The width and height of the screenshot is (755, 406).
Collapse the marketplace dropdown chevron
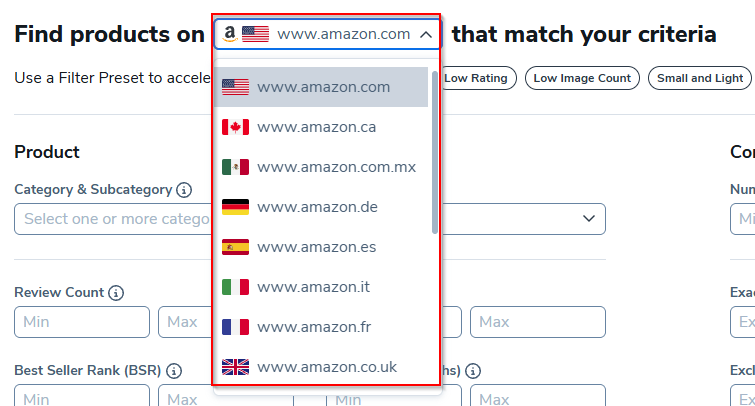coord(426,34)
